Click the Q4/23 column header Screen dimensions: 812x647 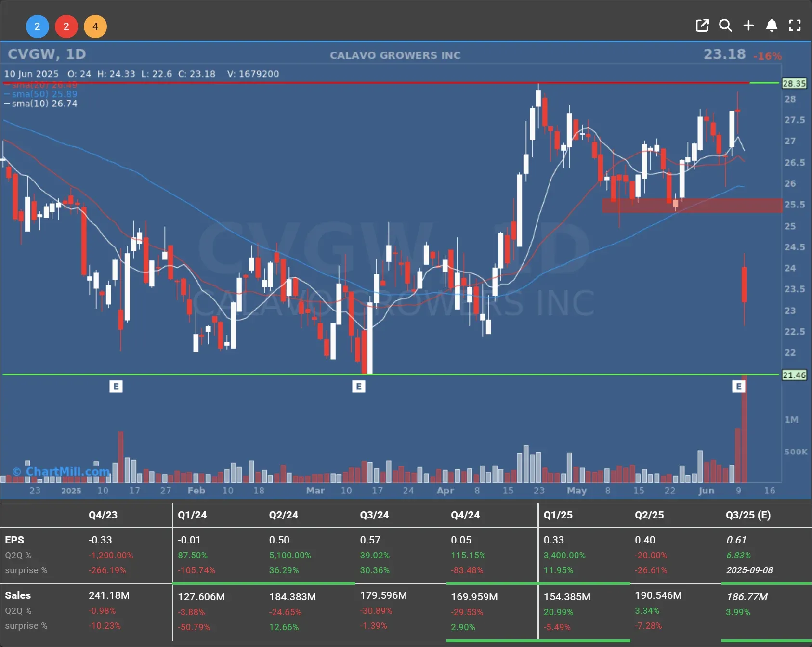(103, 515)
